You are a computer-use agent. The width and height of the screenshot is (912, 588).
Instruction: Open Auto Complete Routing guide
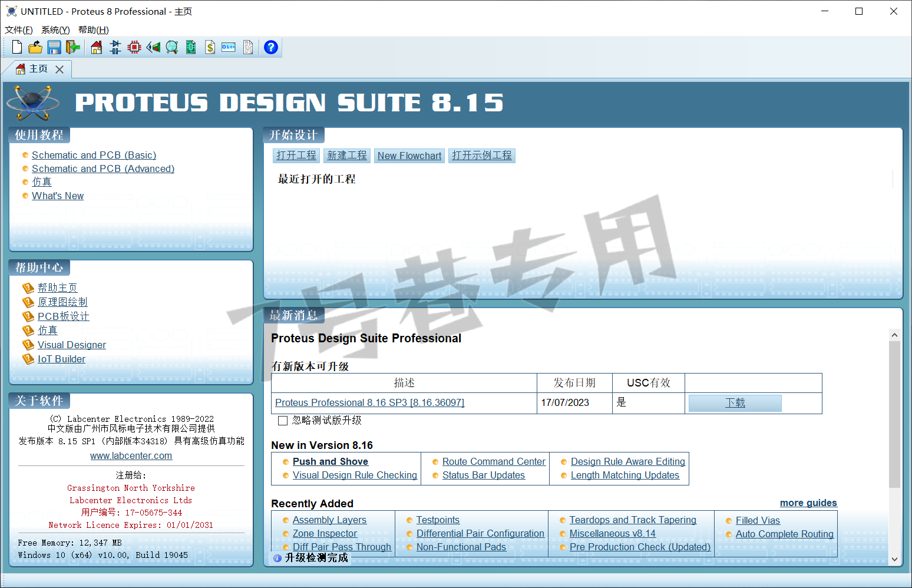pyautogui.click(x=785, y=534)
